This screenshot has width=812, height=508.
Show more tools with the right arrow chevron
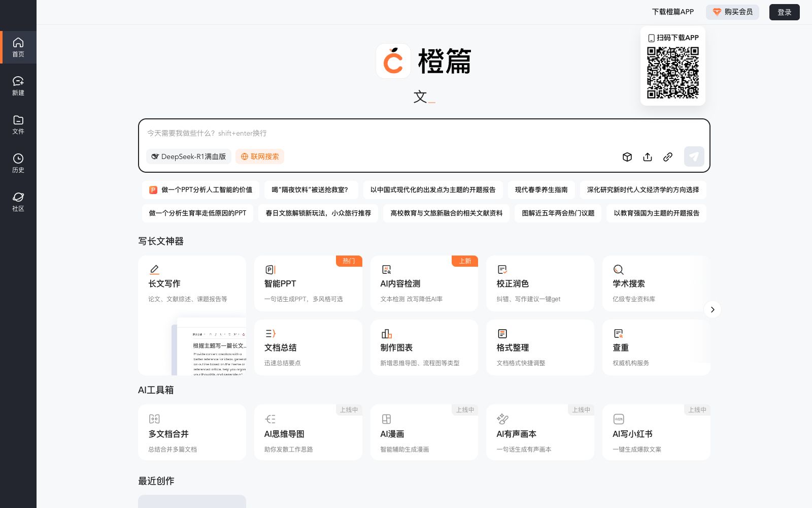point(713,309)
